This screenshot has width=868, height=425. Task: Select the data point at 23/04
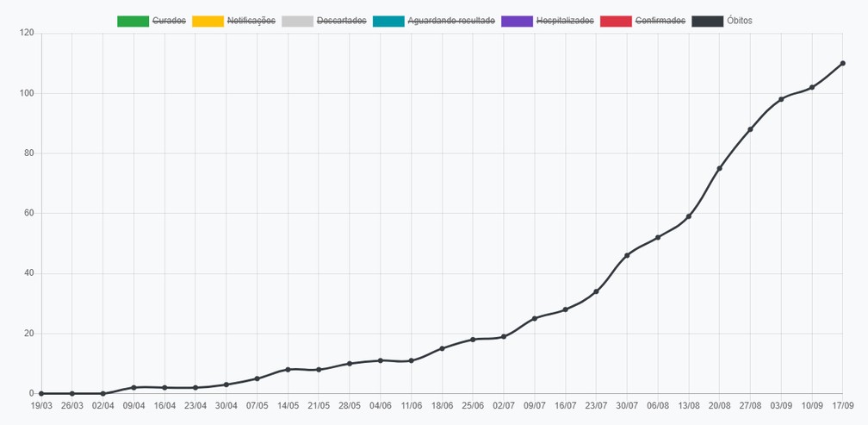click(x=195, y=387)
